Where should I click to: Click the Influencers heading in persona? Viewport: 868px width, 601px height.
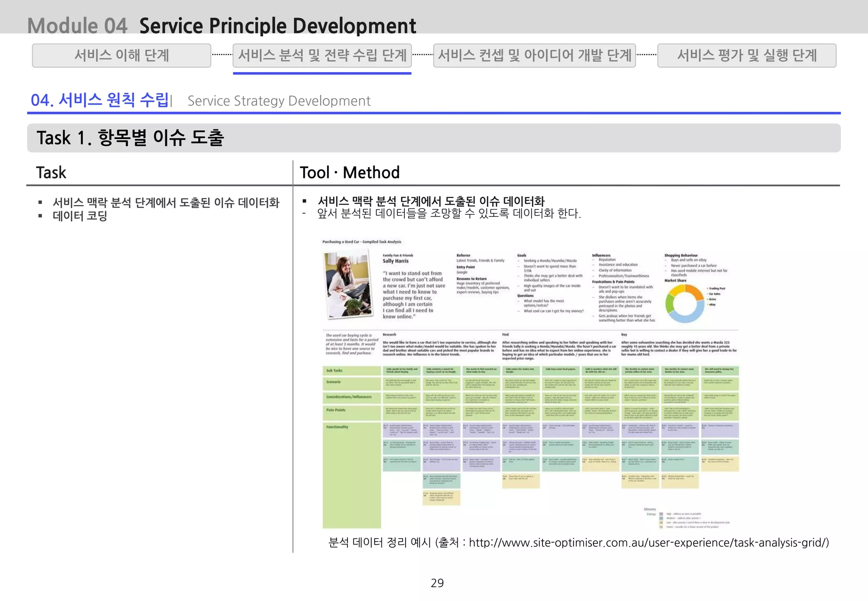point(601,256)
